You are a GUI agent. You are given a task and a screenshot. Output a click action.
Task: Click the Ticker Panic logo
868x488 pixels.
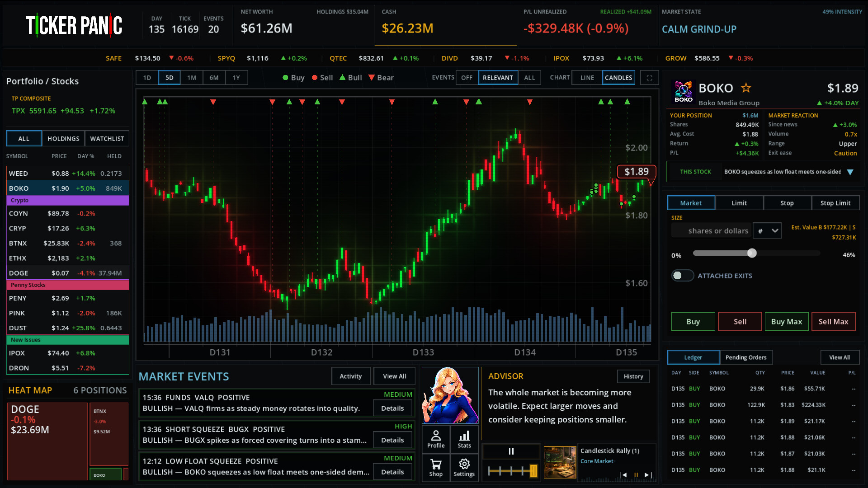pyautogui.click(x=74, y=25)
